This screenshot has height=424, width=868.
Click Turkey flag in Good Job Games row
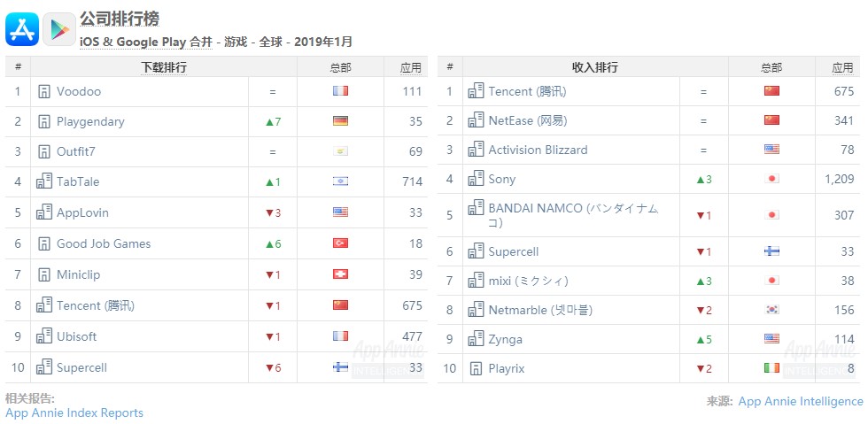pos(340,243)
